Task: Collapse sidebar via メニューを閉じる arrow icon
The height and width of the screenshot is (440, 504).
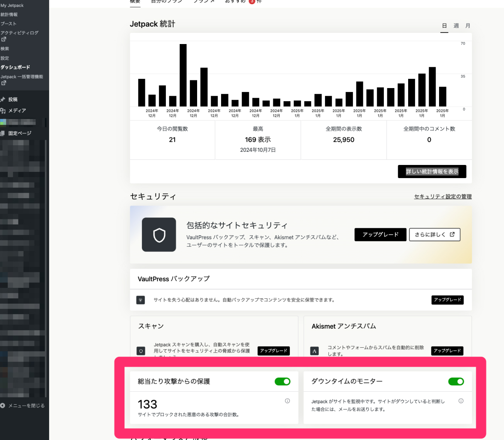Action: coord(3,406)
